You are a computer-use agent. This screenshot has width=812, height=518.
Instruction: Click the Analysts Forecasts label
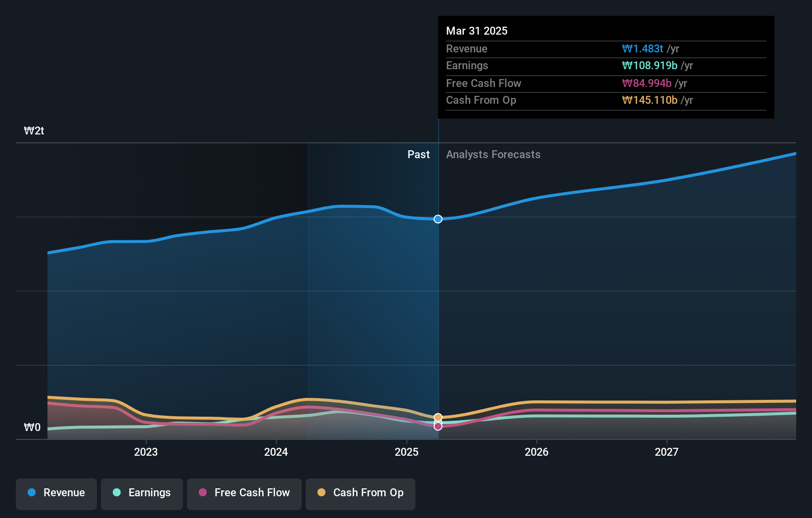pyautogui.click(x=493, y=154)
